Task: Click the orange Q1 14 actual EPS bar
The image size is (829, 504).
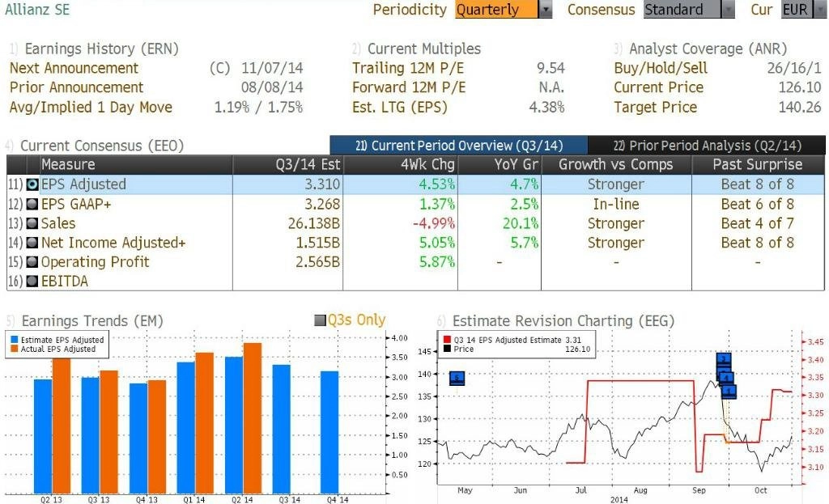Action: click(x=205, y=423)
